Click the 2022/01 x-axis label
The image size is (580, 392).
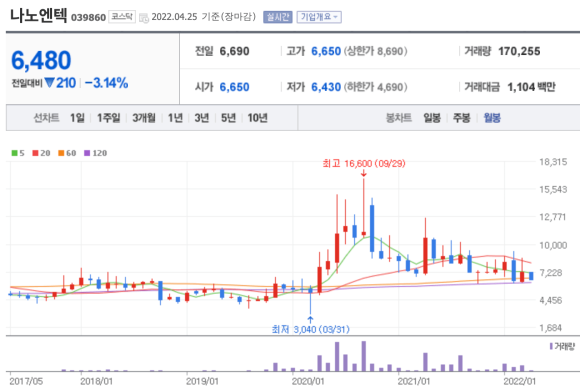(520, 381)
